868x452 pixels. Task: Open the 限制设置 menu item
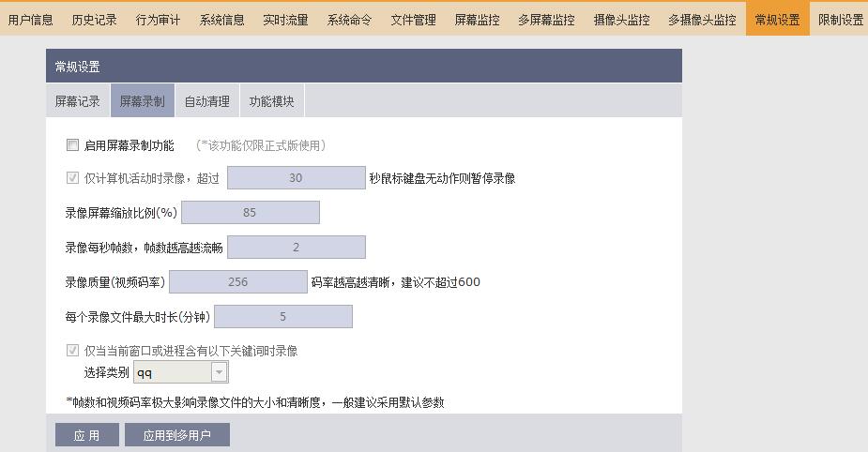pyautogui.click(x=840, y=19)
